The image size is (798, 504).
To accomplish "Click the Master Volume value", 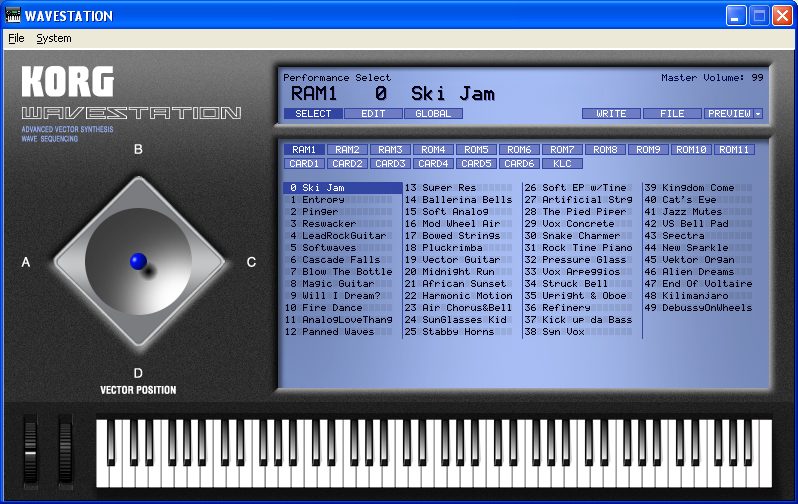I will [757, 78].
